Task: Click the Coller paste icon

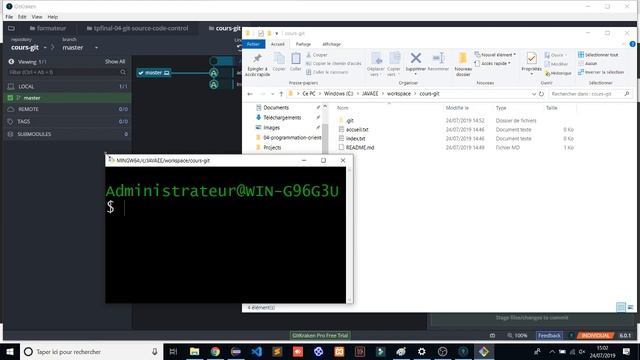Action: (296, 59)
